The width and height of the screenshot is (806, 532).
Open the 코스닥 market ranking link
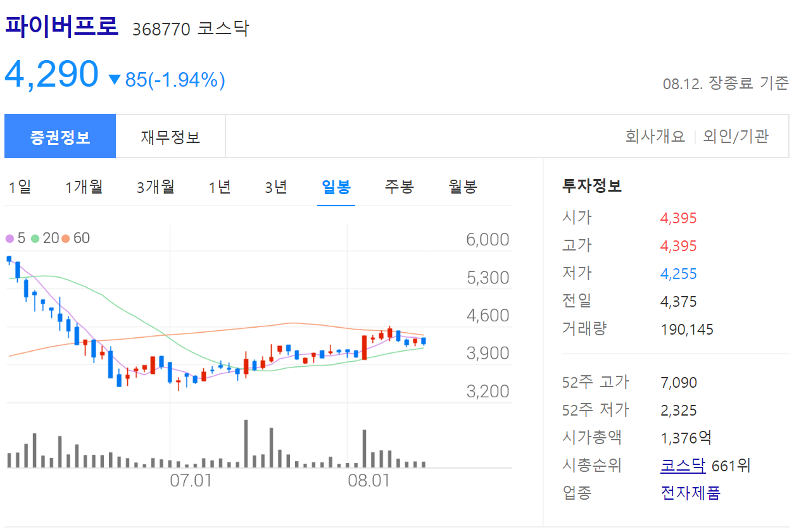click(683, 466)
